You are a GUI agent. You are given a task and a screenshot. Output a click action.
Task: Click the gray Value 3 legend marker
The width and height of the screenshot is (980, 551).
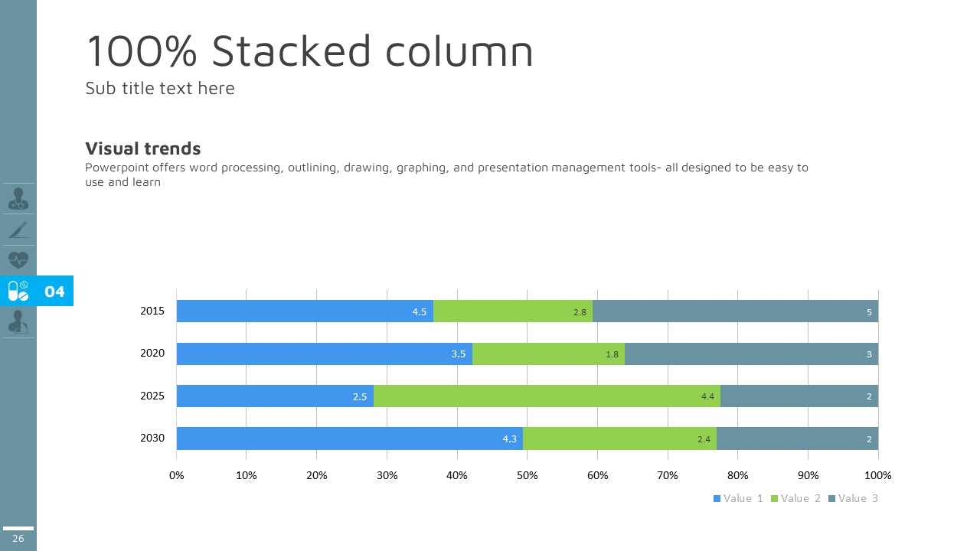pyautogui.click(x=831, y=498)
